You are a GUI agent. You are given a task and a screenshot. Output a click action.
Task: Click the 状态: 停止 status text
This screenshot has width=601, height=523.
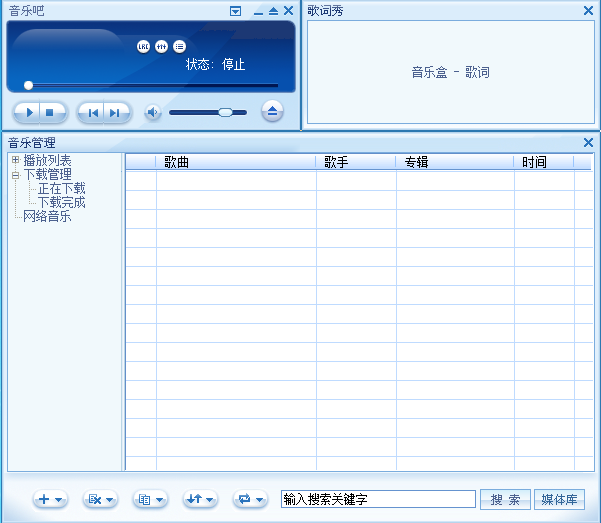coord(215,64)
